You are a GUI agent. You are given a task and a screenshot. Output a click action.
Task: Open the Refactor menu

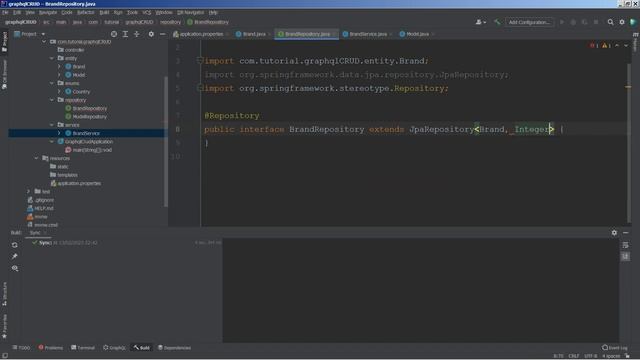(x=85, y=13)
